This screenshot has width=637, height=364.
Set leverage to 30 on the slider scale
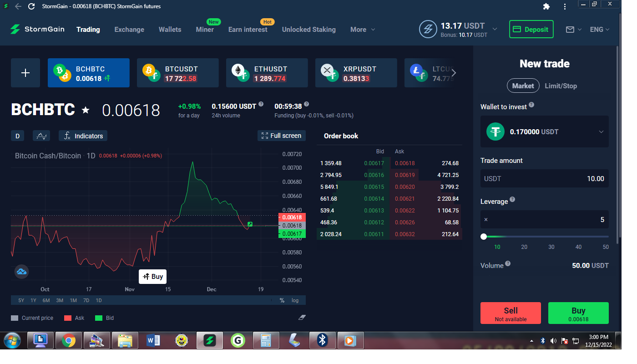[551, 247]
